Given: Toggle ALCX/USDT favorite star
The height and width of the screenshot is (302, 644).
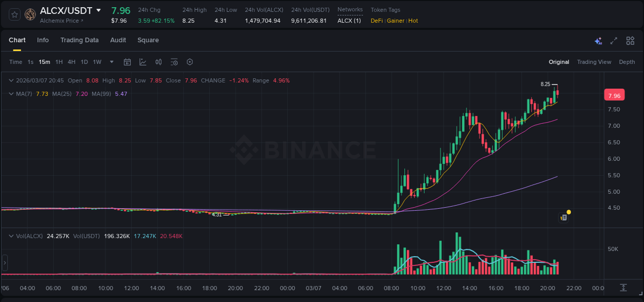Looking at the screenshot, I should pos(13,14).
